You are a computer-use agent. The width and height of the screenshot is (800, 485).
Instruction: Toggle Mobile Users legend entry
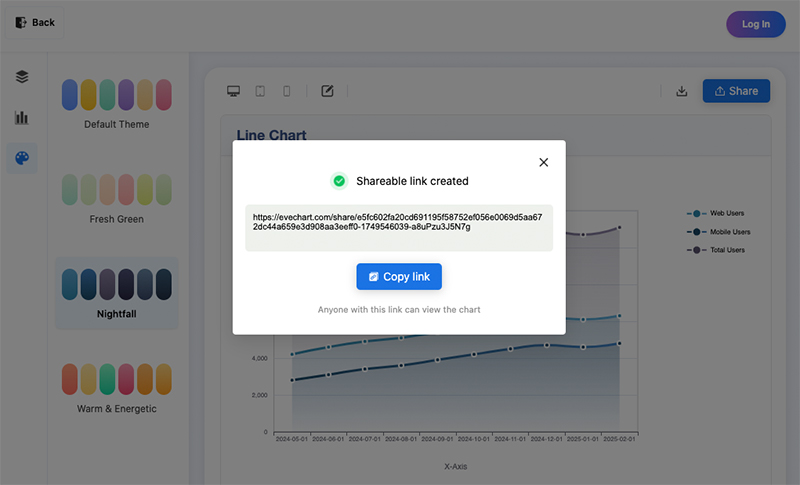pos(718,232)
